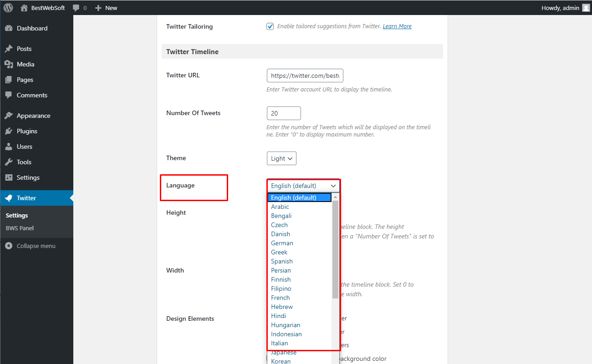The image size is (592, 364).
Task: Click the Twitter URL input field
Action: coord(305,76)
